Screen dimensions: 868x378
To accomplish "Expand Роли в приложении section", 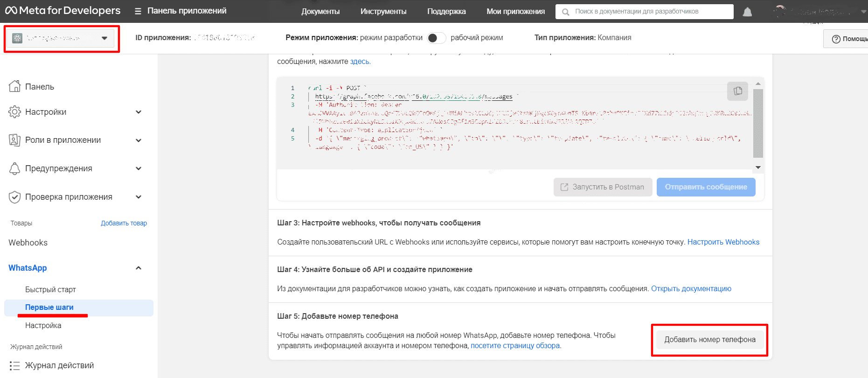I will (139, 140).
